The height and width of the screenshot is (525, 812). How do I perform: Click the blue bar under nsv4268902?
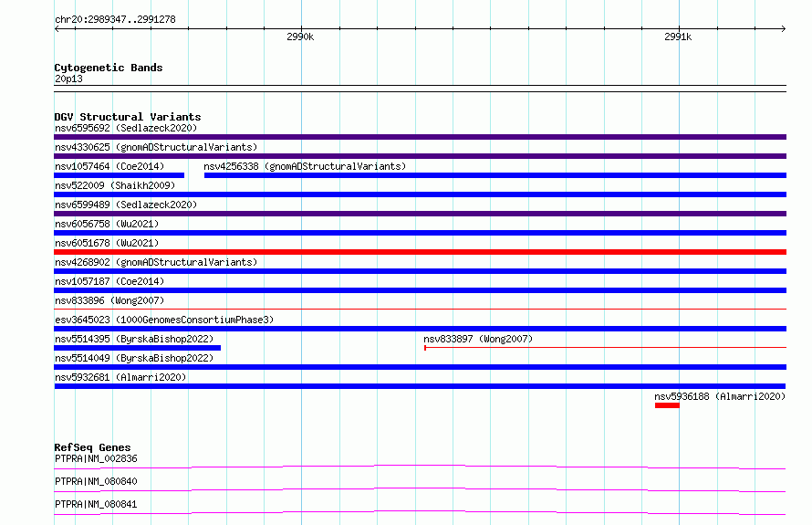point(420,271)
